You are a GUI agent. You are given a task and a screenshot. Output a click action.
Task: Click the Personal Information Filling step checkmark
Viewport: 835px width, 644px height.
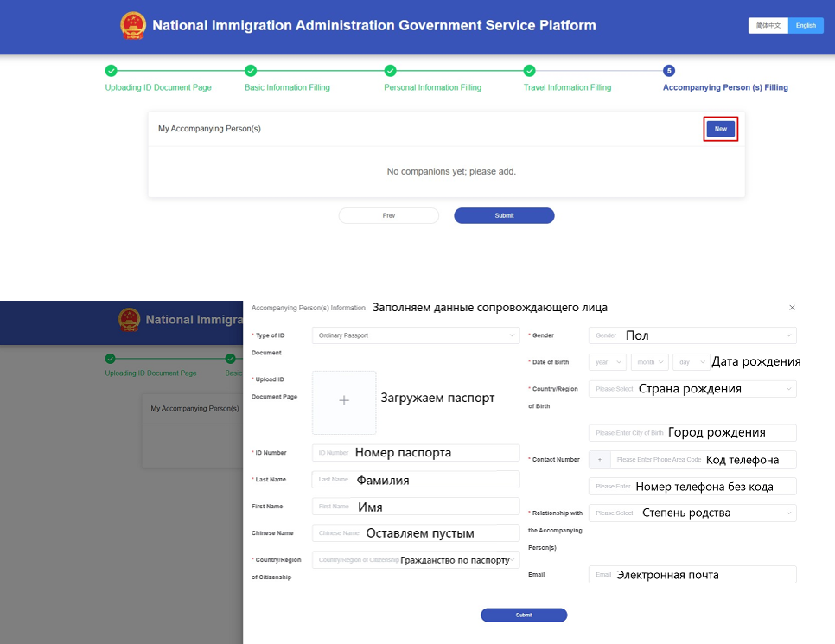tap(390, 71)
